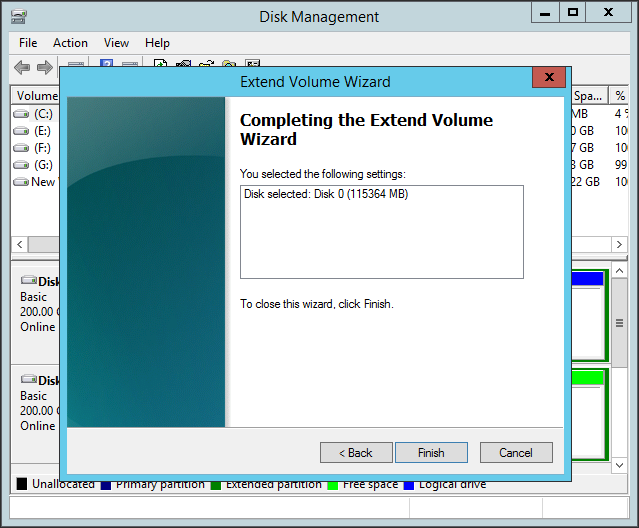Click the Forward arrow toolbar icon

click(44, 67)
